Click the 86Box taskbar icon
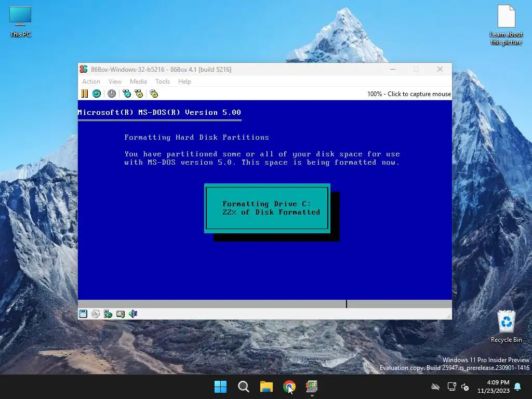 tap(312, 387)
